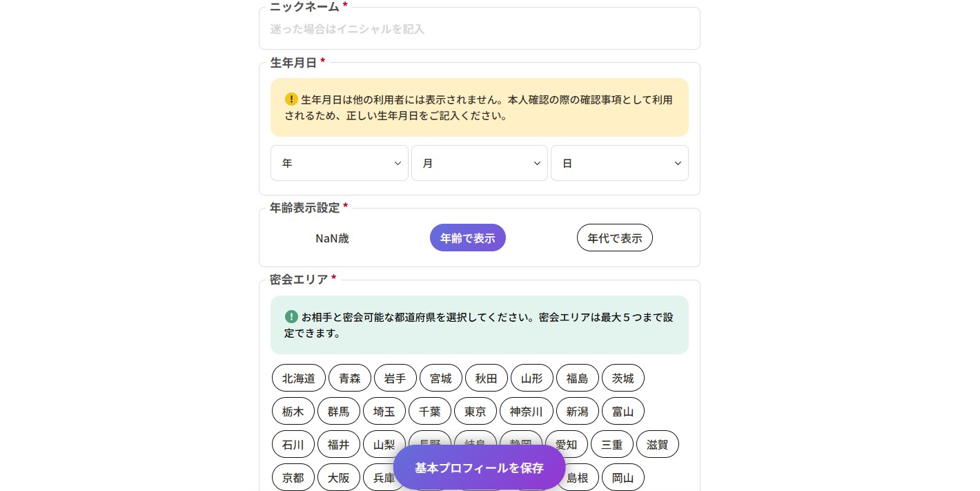The image size is (980, 491).
Task: Select 埼玉 in the 密会エリア section
Action: (x=384, y=411)
